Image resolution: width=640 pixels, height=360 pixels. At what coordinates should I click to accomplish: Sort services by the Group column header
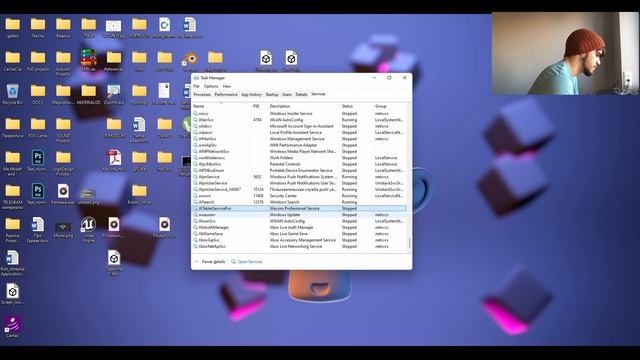point(390,106)
